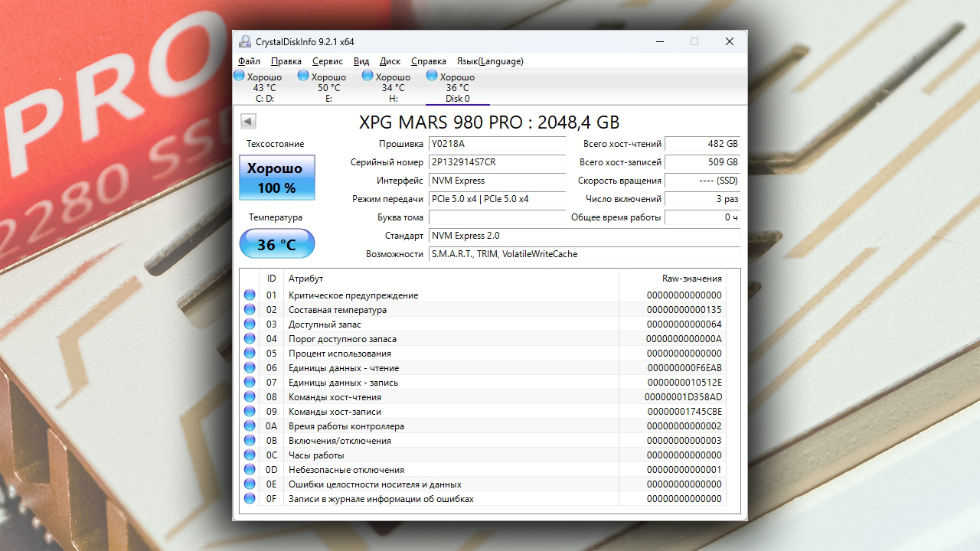The width and height of the screenshot is (980, 551).
Task: Select the drive E: tab at 50 °C
Action: pos(328,87)
